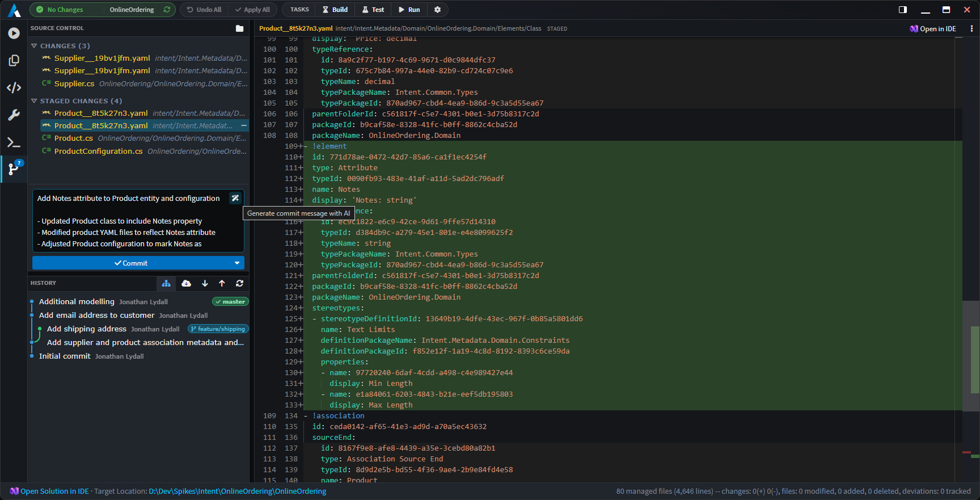The height and width of the screenshot is (500, 980).
Task: Open the copy files sidebar icon
Action: pyautogui.click(x=14, y=60)
